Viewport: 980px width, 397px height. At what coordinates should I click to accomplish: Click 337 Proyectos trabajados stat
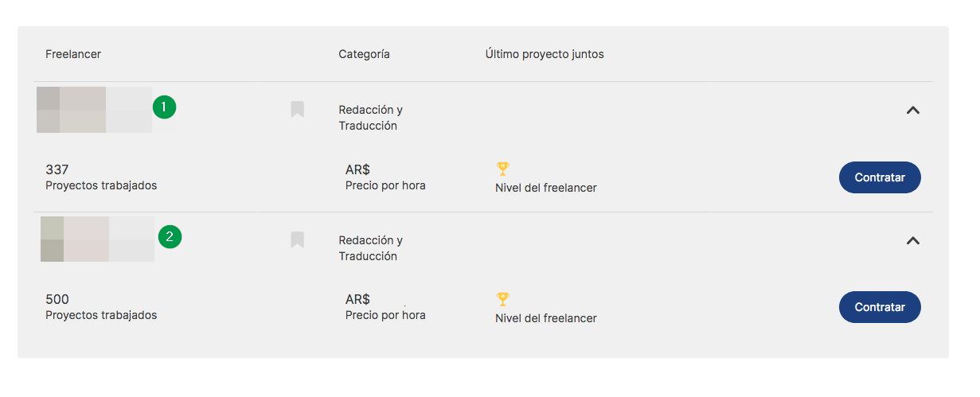tap(101, 177)
